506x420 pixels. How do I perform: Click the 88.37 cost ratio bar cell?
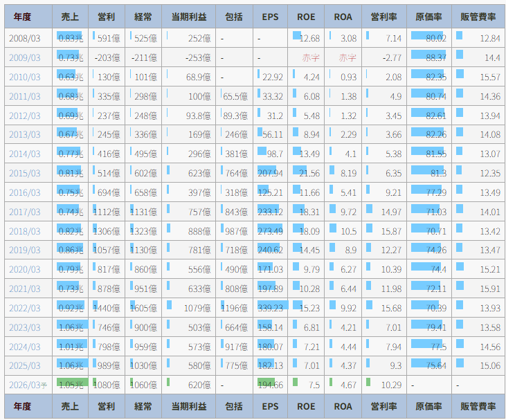tap(429, 58)
